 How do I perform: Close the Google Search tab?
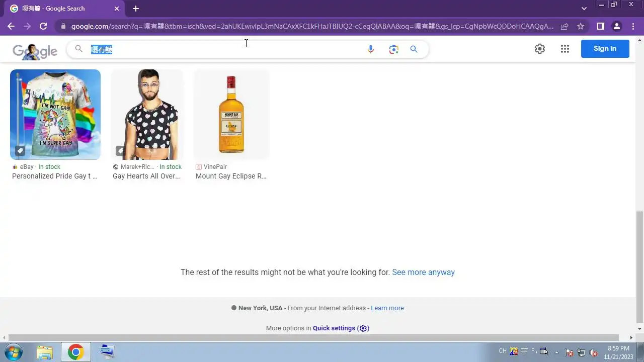tap(117, 9)
